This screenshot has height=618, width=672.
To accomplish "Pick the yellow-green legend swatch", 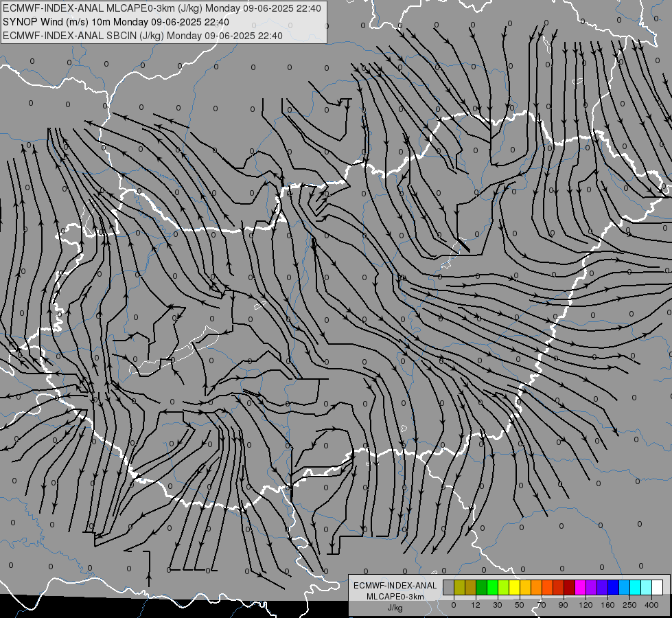I will point(504,587).
